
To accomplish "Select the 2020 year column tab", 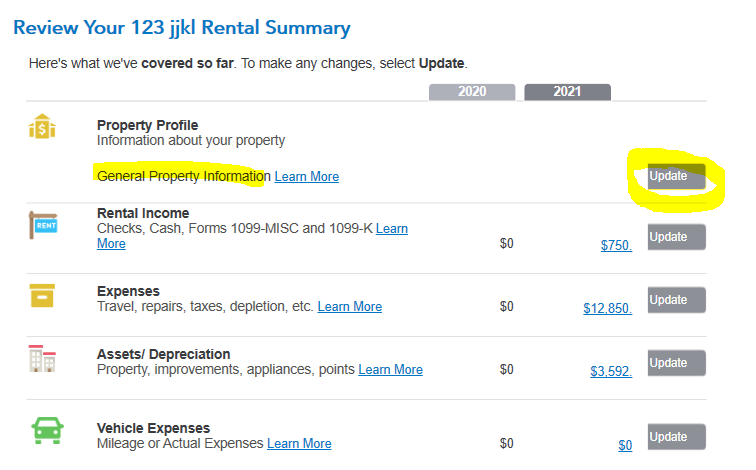I will (472, 92).
